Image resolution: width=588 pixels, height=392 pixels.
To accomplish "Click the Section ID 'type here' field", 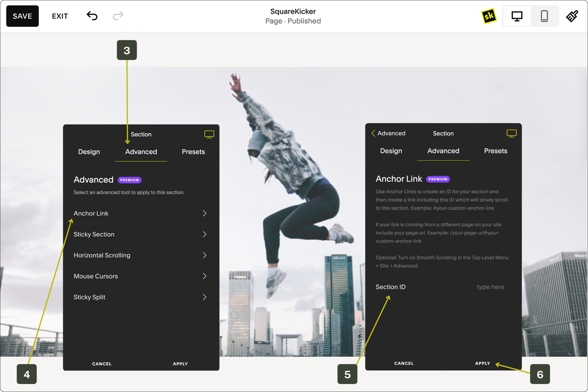I will coord(490,287).
